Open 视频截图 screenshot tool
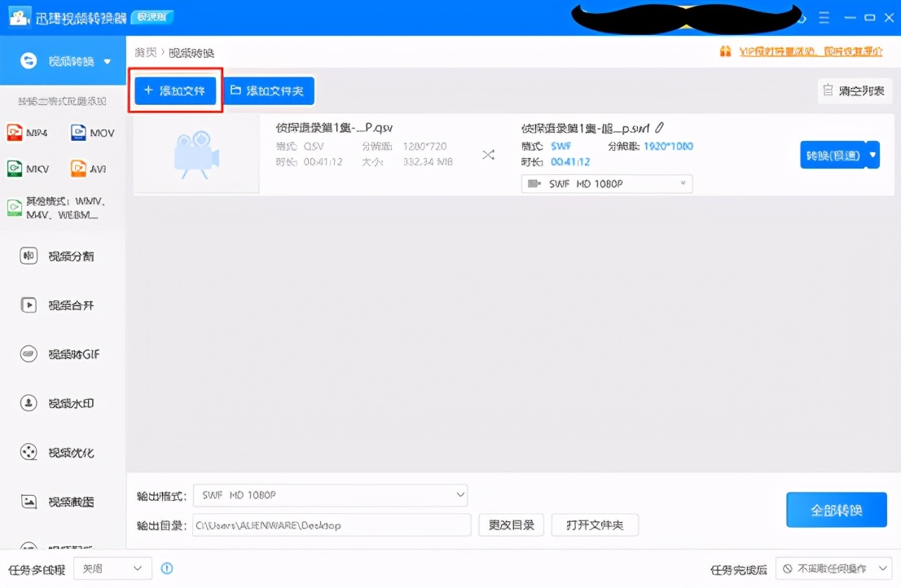The height and width of the screenshot is (588, 901). (57, 502)
